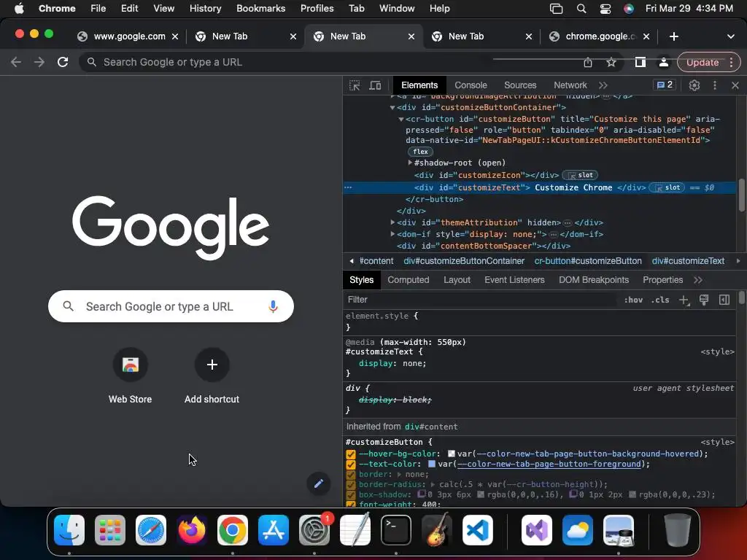Click the Update button in Chrome toolbar

(703, 63)
